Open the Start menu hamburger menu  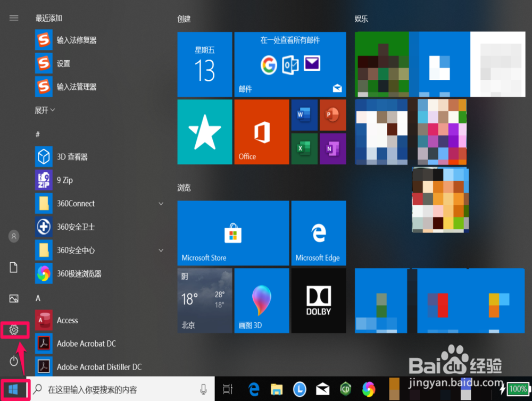13,18
